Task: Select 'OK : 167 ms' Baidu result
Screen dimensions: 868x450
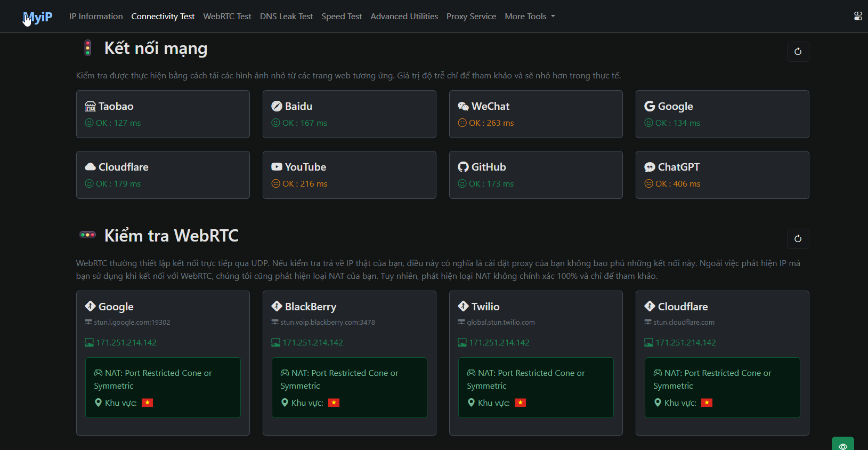Action: tap(305, 123)
